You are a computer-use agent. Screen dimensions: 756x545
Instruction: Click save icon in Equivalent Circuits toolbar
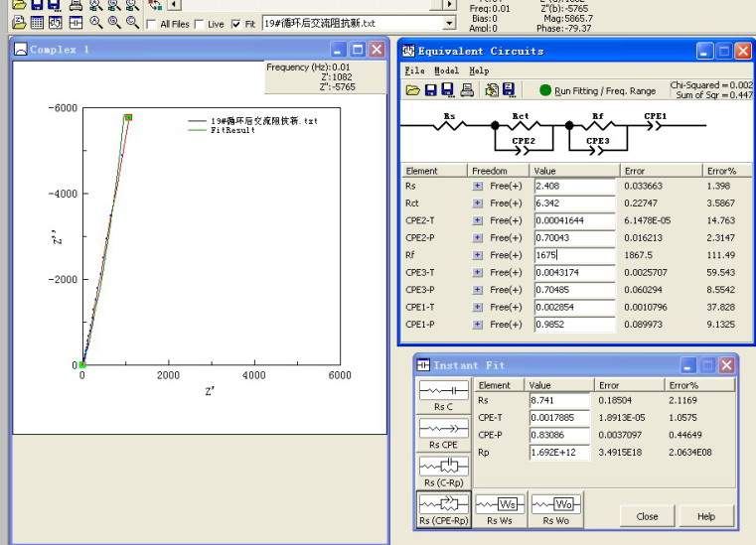click(x=431, y=90)
